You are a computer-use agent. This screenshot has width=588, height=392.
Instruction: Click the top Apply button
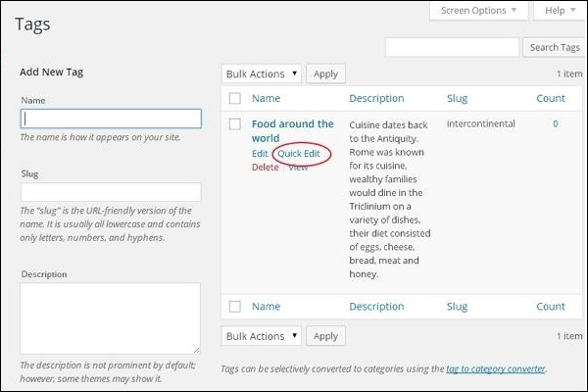click(325, 73)
